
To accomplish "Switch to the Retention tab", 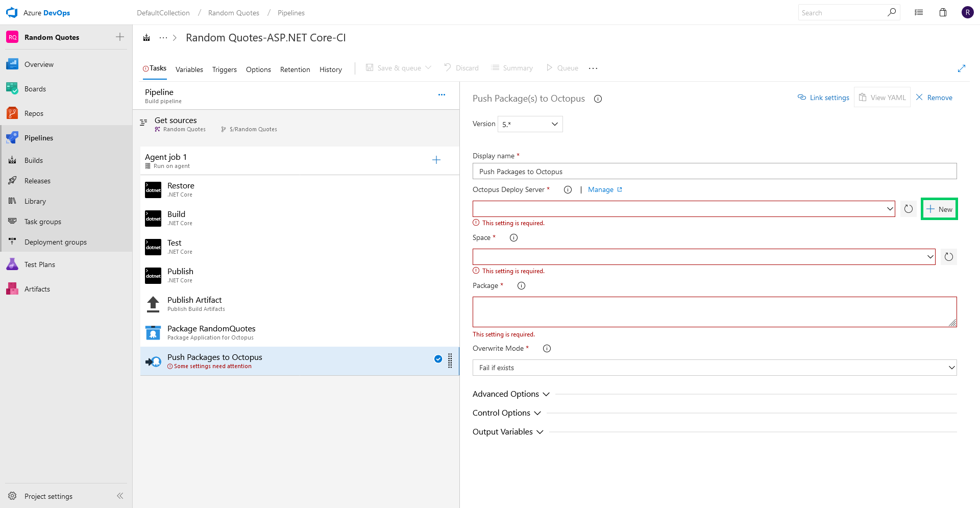I will pyautogui.click(x=295, y=69).
